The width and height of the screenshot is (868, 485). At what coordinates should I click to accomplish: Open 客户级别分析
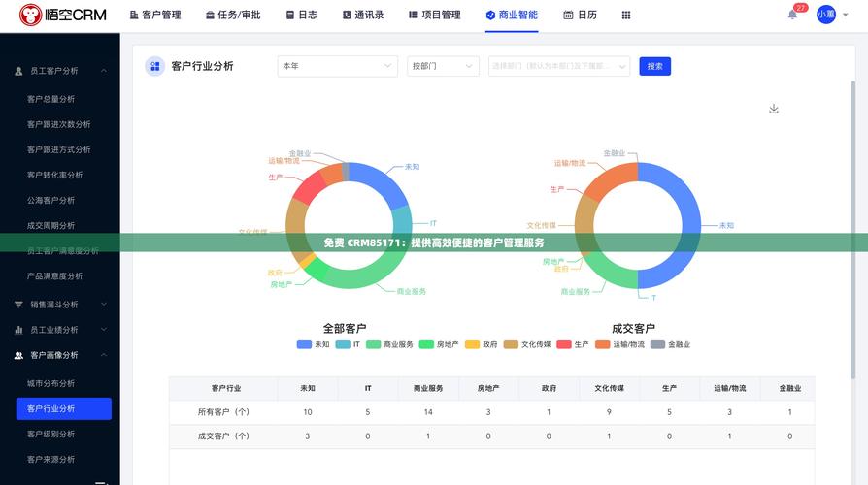coord(50,435)
